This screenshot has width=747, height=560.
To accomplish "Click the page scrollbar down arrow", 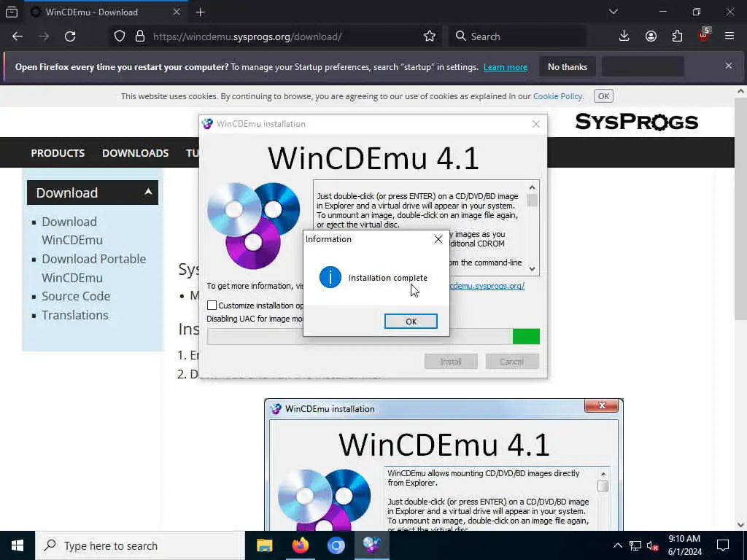I will click(741, 525).
